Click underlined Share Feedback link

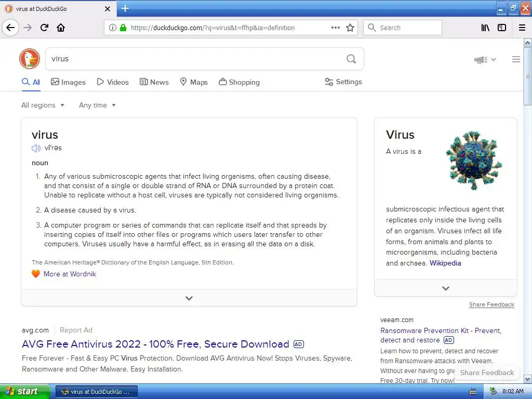pyautogui.click(x=491, y=304)
